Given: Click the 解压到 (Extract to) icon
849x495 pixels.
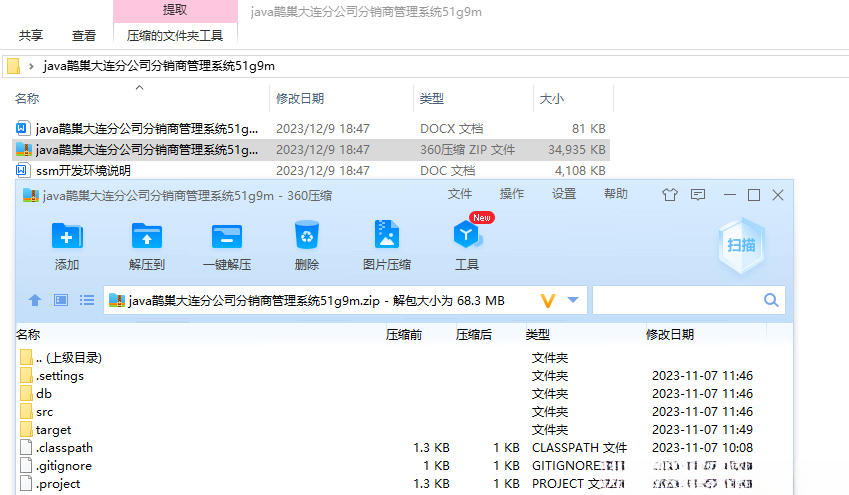Looking at the screenshot, I should click(147, 236).
